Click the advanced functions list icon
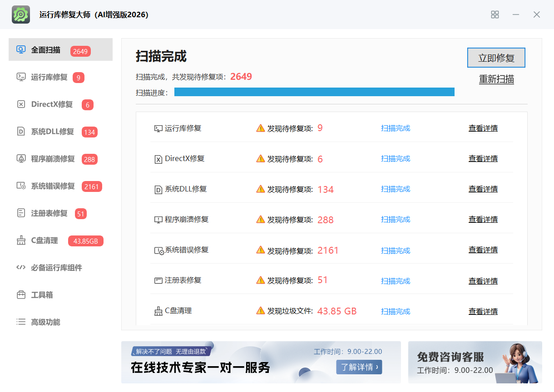 [21, 322]
